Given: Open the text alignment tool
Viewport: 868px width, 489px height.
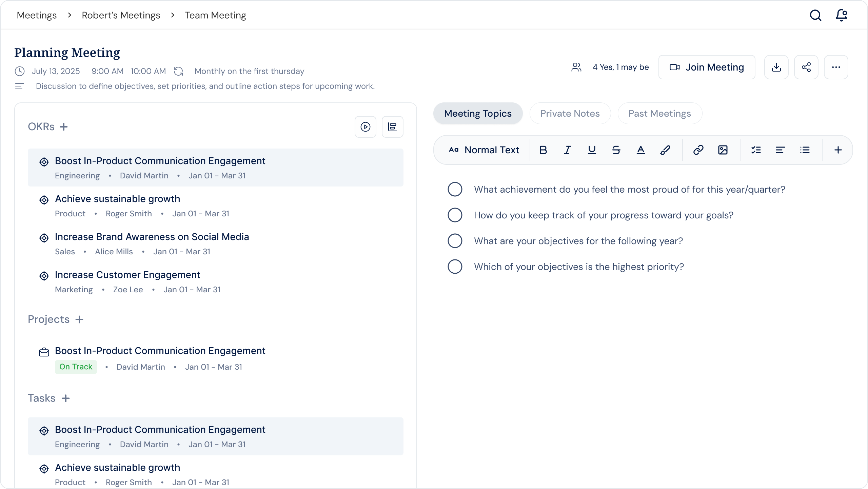Looking at the screenshot, I should [780, 150].
